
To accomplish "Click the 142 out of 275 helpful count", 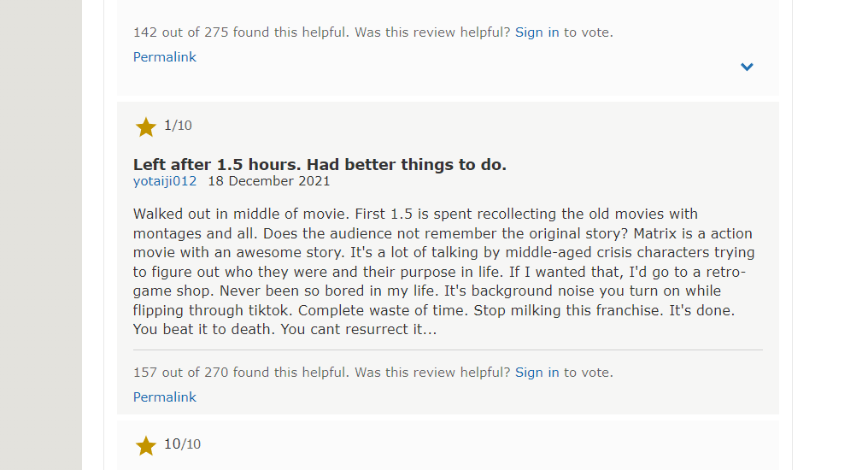I will [x=241, y=32].
